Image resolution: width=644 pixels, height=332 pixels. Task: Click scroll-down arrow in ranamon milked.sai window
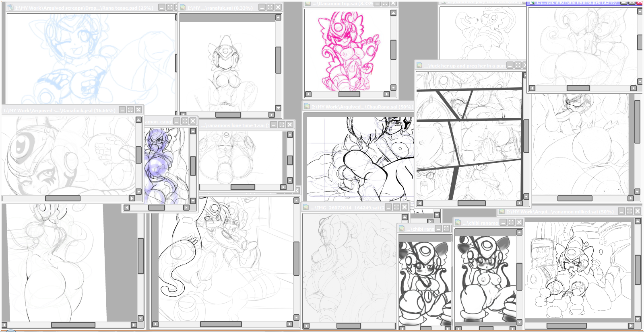[638, 319]
